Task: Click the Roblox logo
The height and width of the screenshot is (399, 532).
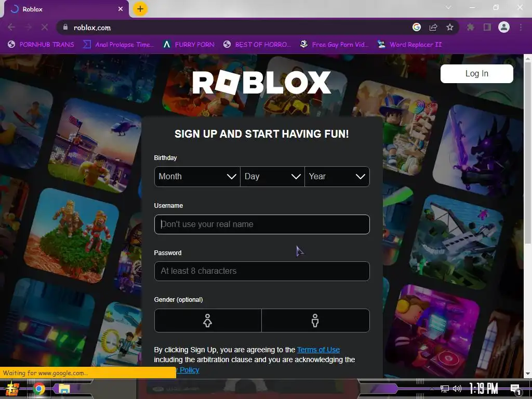Action: 262,82
